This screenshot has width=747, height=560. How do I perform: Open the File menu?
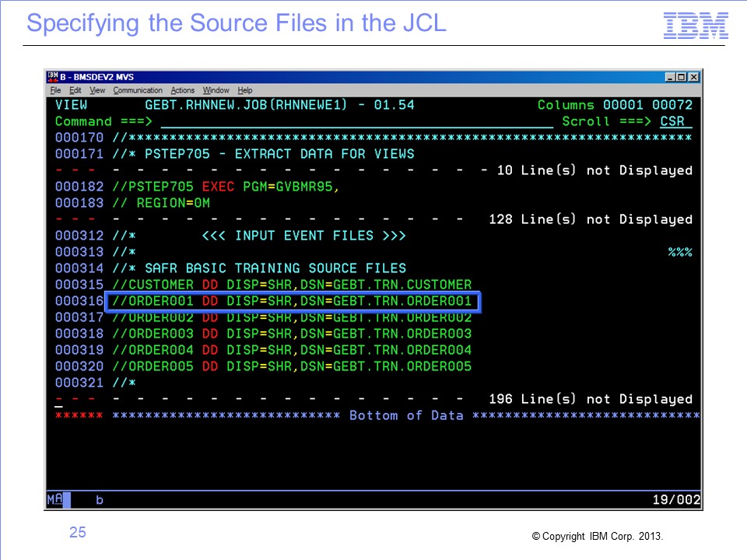[55, 90]
